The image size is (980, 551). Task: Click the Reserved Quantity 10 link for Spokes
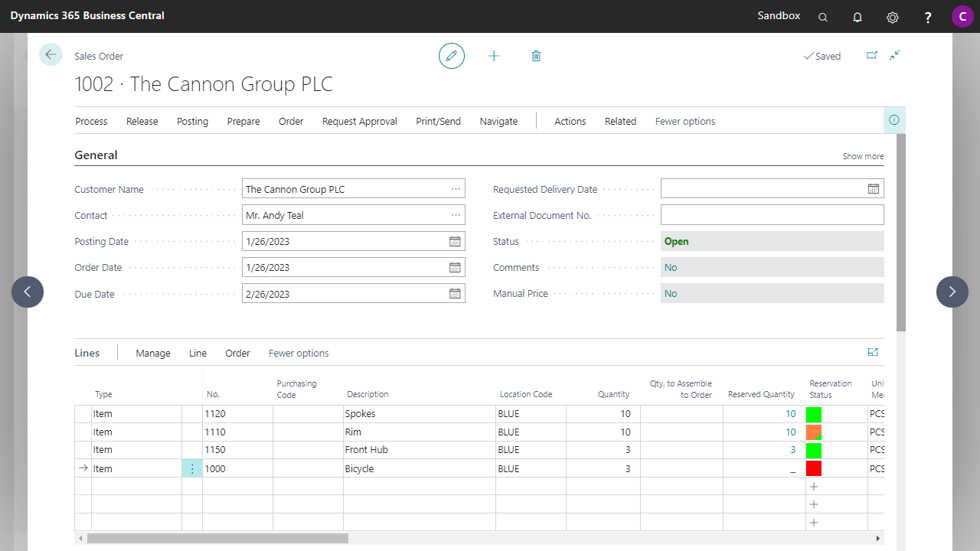pos(790,414)
